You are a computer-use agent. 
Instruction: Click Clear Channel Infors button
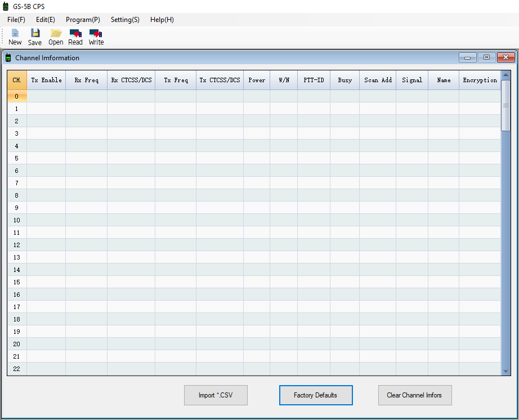(414, 395)
